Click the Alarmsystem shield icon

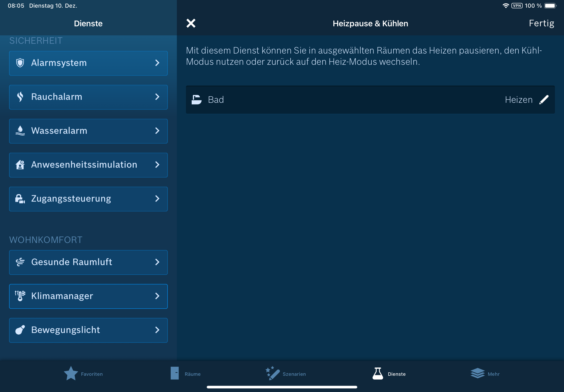click(20, 63)
